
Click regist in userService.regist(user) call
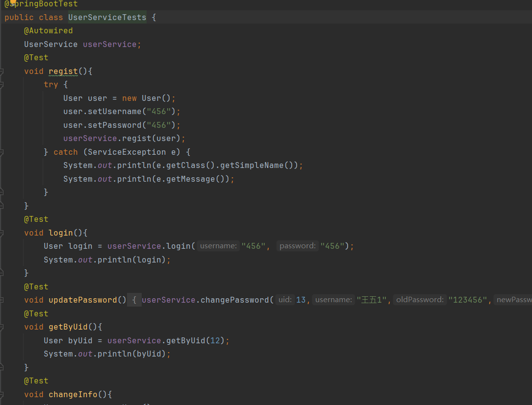pos(137,139)
